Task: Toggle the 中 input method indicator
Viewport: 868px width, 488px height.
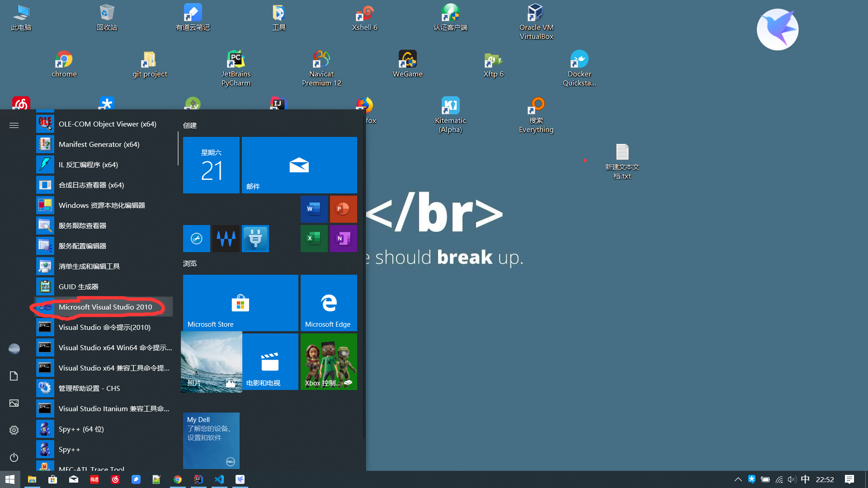Action: (805, 479)
